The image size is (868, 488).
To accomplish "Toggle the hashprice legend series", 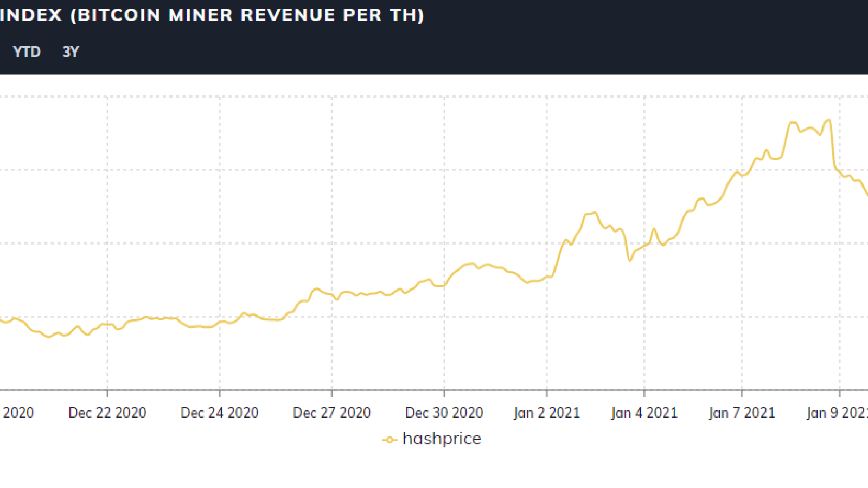I will pyautogui.click(x=432, y=439).
